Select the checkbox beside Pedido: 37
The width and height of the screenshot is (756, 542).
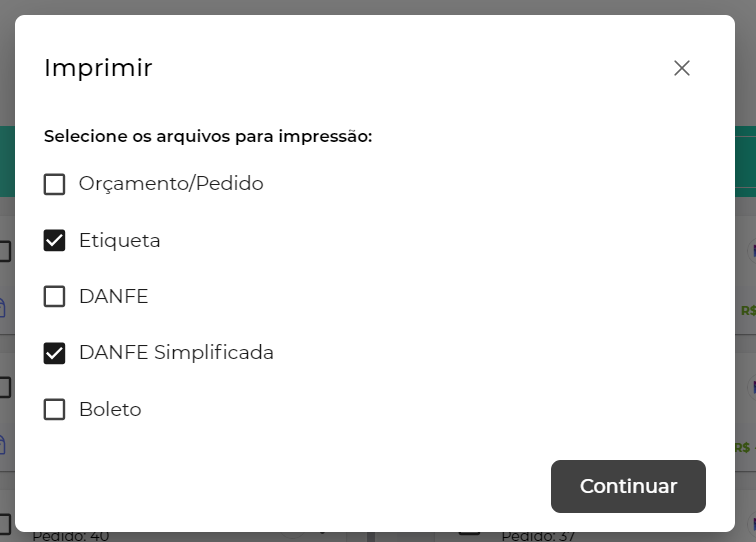[468, 527]
